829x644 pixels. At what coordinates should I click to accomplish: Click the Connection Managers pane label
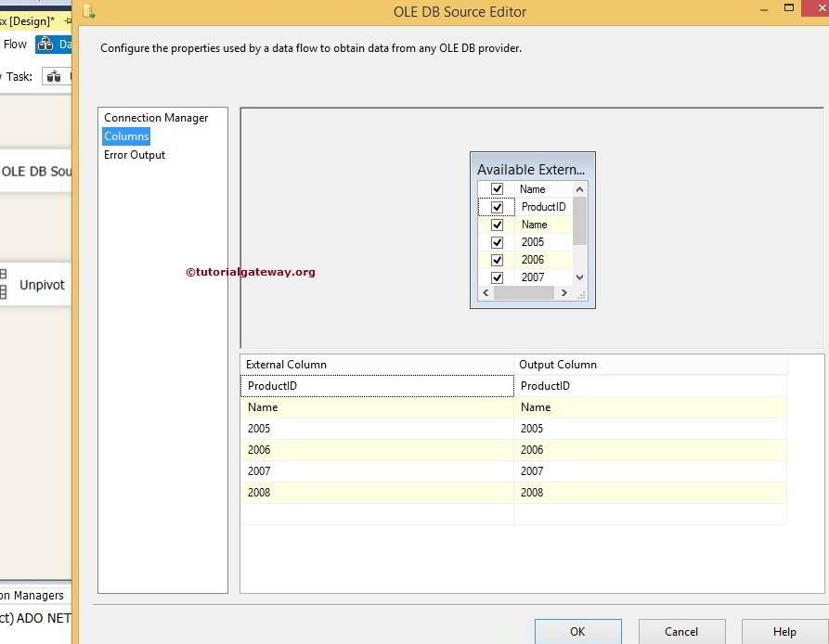[32, 596]
